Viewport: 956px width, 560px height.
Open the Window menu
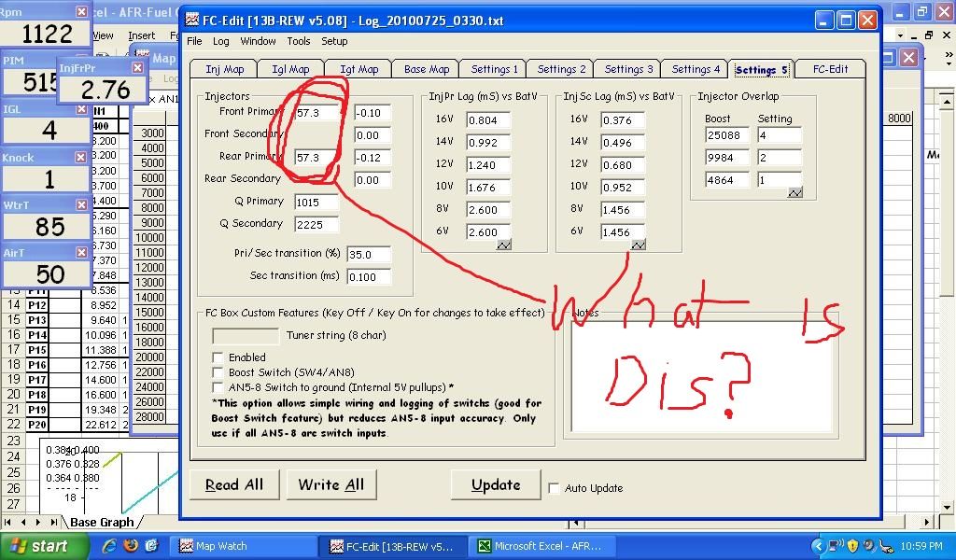258,41
